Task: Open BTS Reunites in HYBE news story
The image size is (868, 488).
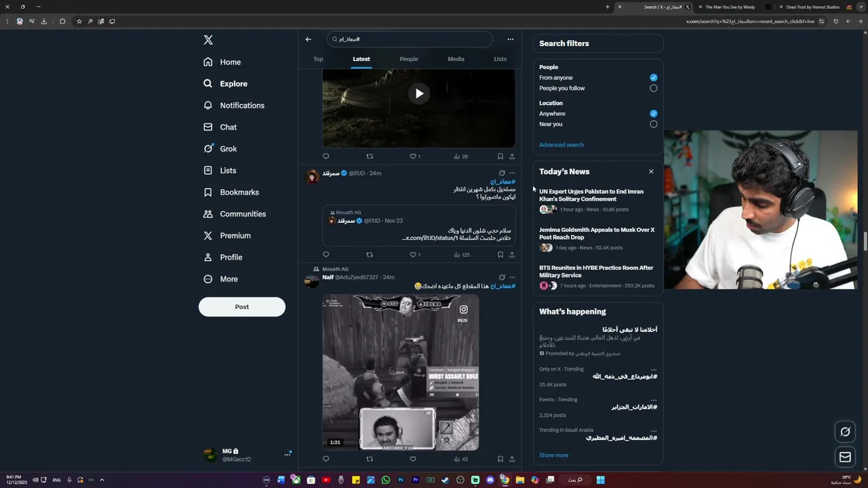Action: coord(597,277)
